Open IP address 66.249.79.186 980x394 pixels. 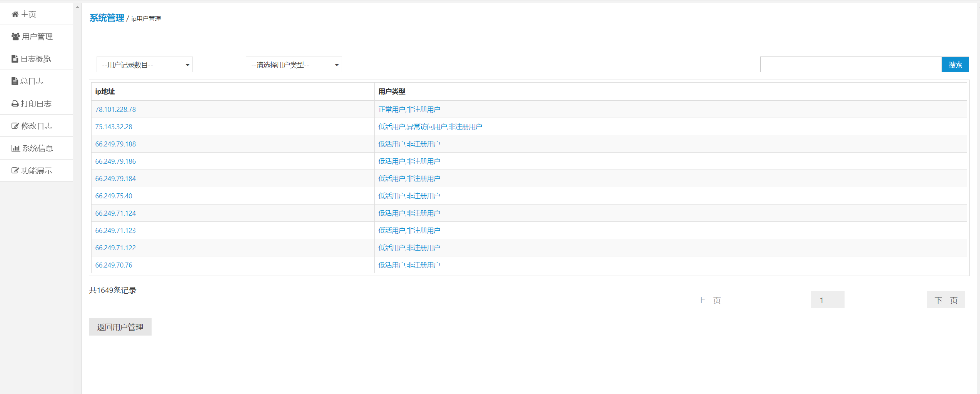(x=115, y=161)
